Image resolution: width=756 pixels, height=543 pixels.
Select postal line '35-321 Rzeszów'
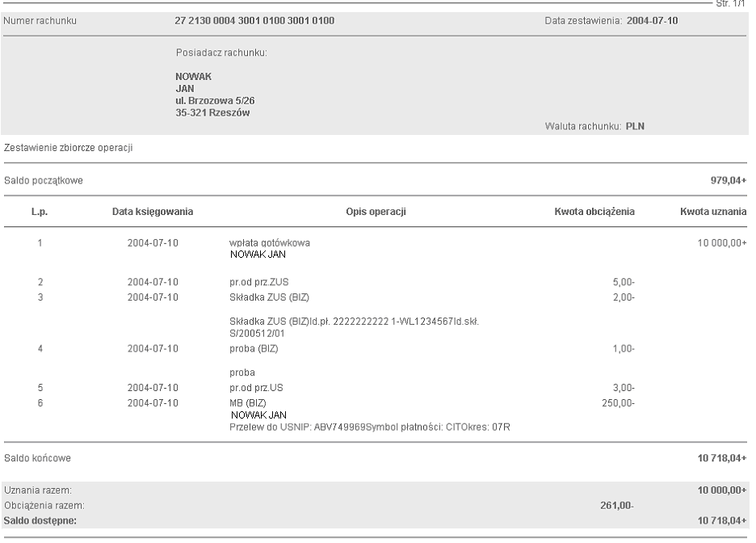pos(212,113)
